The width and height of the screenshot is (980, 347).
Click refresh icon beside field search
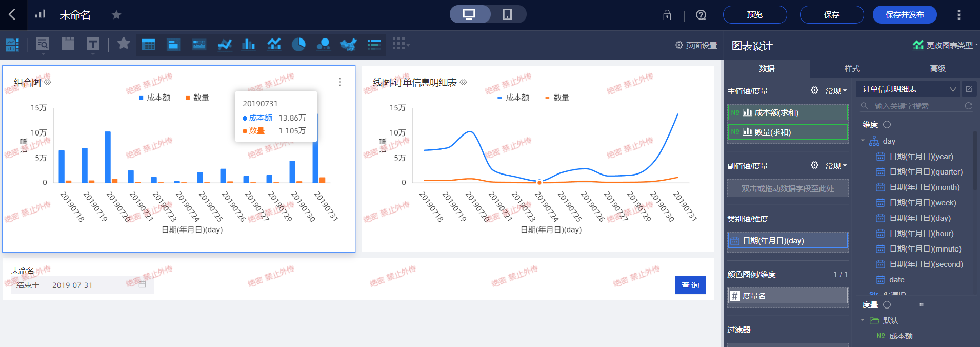(x=968, y=106)
